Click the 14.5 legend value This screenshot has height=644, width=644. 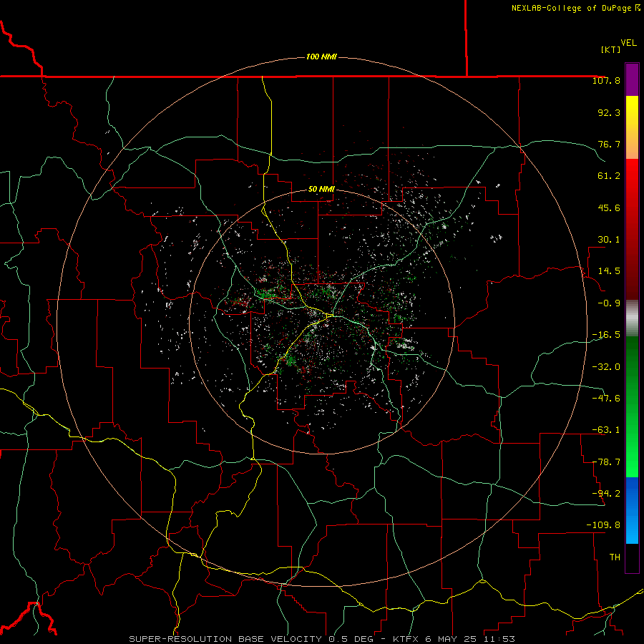[x=609, y=271]
